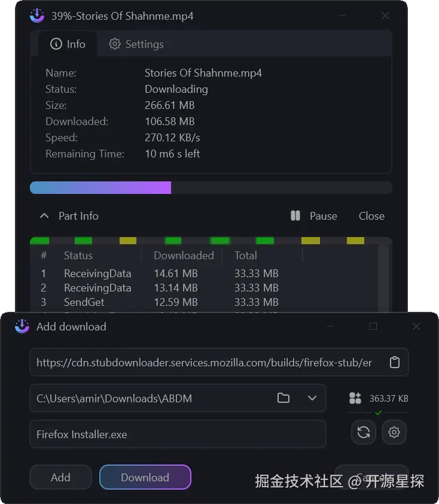Click the download progress bar
Image resolution: width=439 pixels, height=504 pixels.
(211, 188)
